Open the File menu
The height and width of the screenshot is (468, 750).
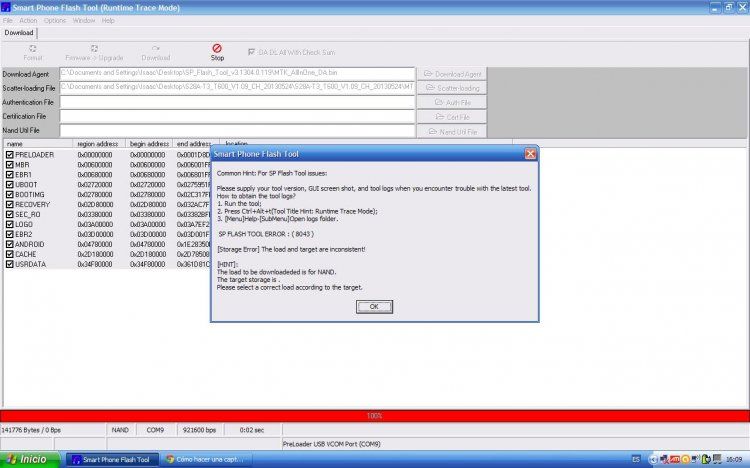pyautogui.click(x=8, y=21)
